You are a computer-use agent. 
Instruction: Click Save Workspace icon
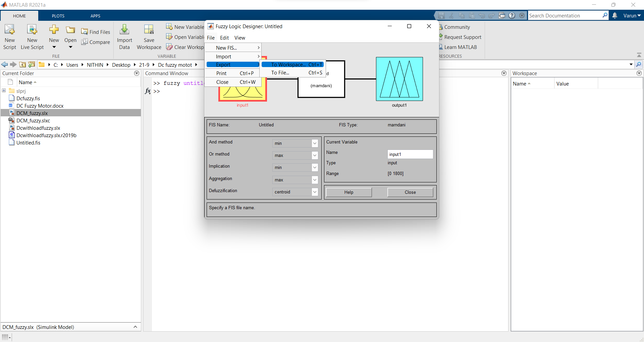tap(149, 30)
